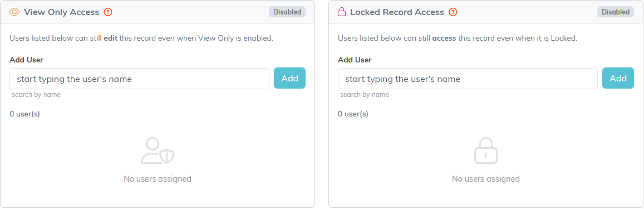The height and width of the screenshot is (209, 644).
Task: Open help icon next to Locked Record Access
Action: click(x=453, y=12)
